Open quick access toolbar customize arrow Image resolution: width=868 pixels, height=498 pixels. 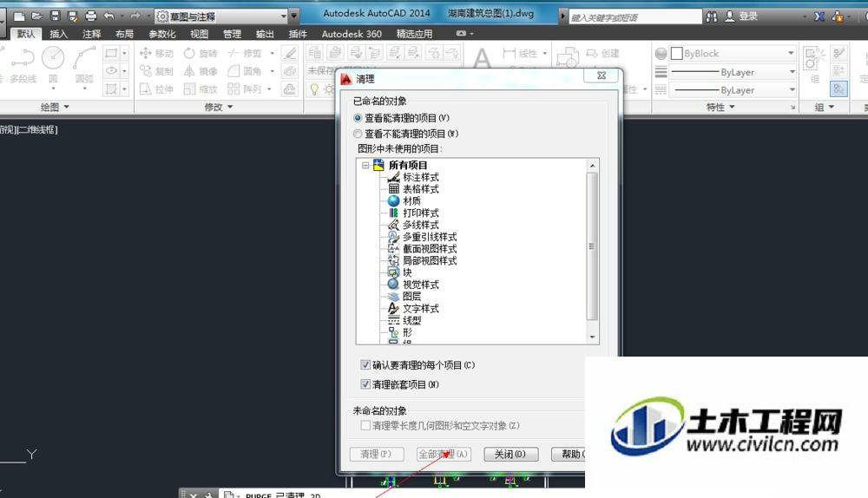click(x=294, y=16)
